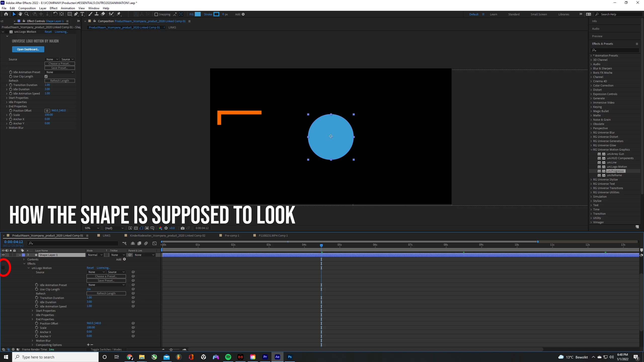Expand the RG Universe Stylize category
The image size is (644, 362).
591,179
